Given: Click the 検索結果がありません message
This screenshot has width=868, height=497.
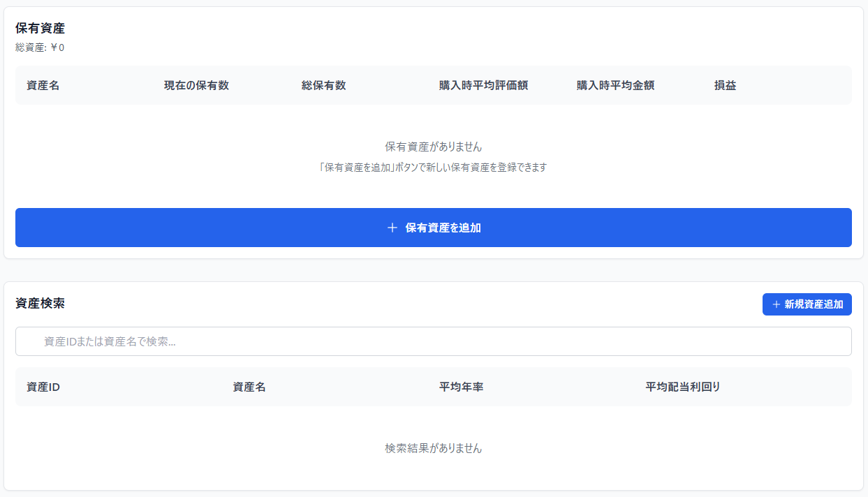Looking at the screenshot, I should (434, 448).
